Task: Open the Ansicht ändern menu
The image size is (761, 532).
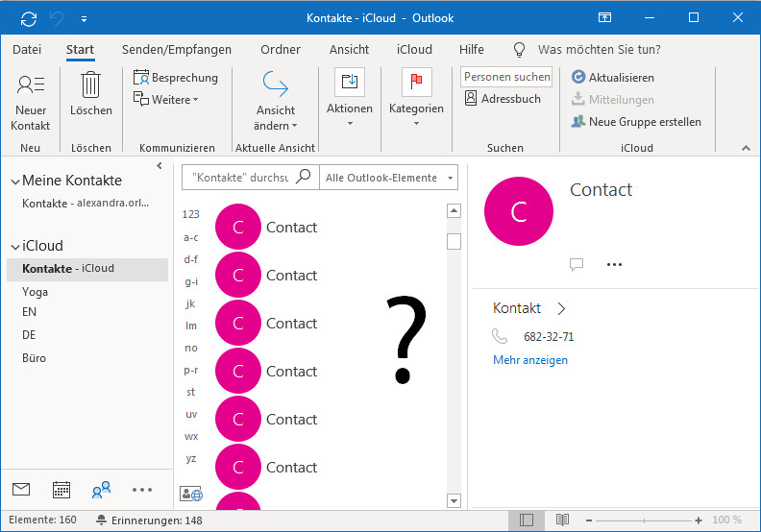Action: point(276,101)
